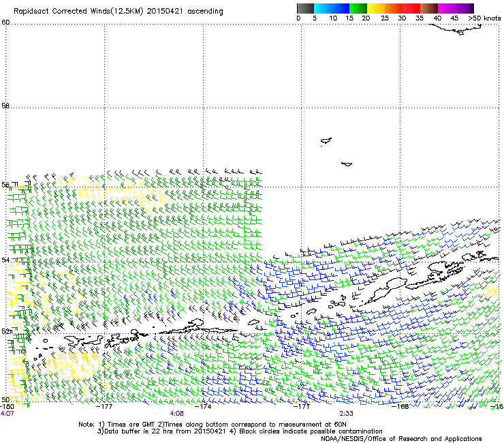Click the magenta-purple 40-50 knots legend swatch
The image size is (504, 443).
(456, 8)
